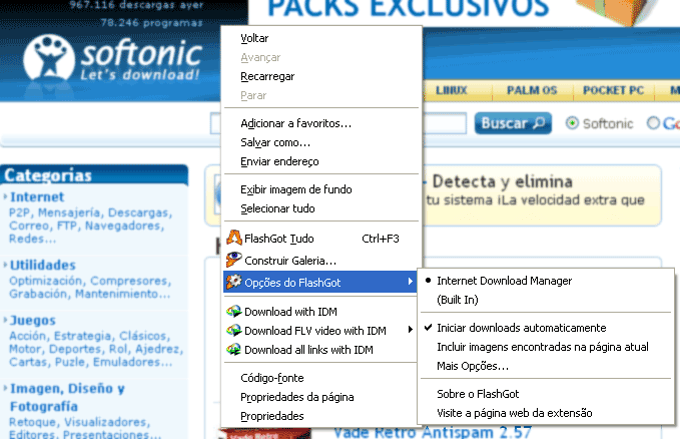
Task: Click the Download all links IDM icon
Action: coord(234,349)
